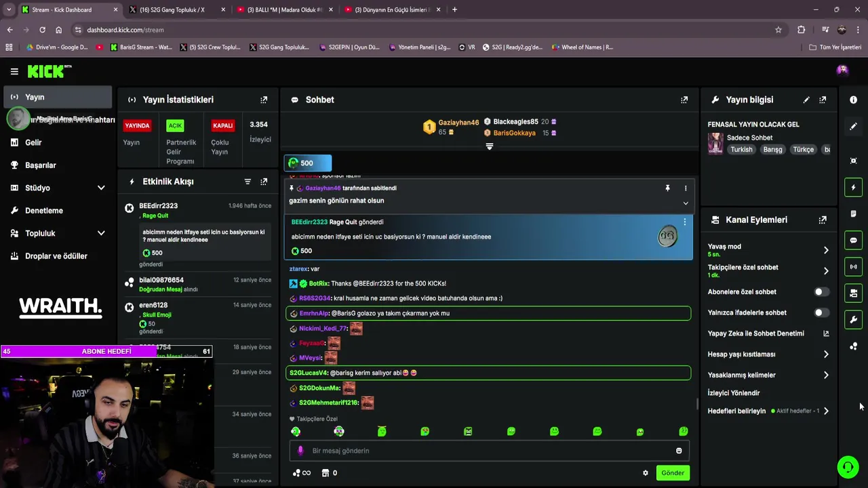Click the broadcast signal icon in right rail

tap(853, 266)
